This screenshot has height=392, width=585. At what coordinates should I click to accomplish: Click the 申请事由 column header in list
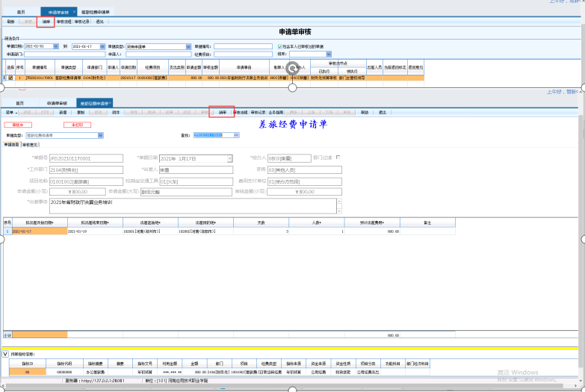[x=244, y=67]
